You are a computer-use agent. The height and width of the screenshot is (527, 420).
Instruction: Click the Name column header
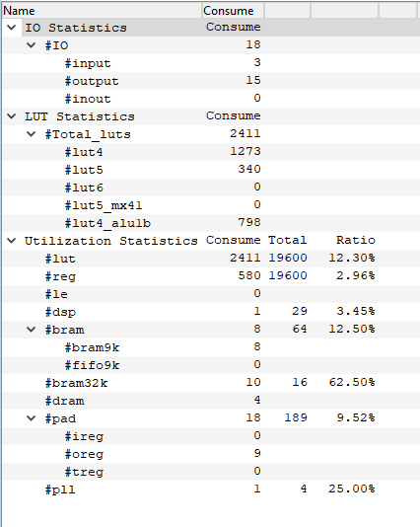pyautogui.click(x=103, y=11)
